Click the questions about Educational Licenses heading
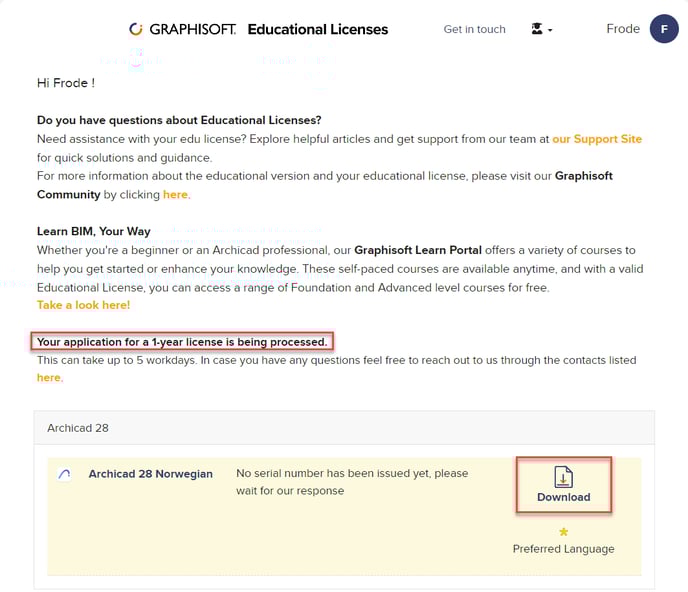Screen dimensions: 688x592 (x=179, y=120)
